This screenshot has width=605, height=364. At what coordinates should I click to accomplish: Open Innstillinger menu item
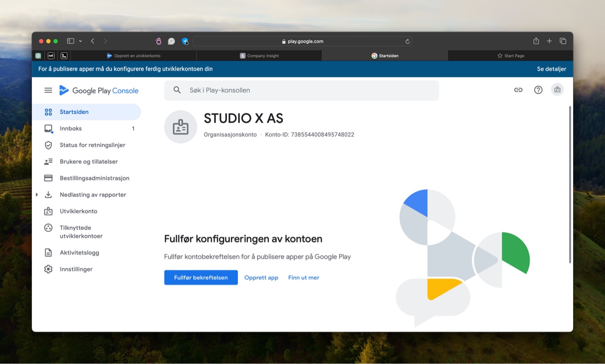click(x=87, y=269)
